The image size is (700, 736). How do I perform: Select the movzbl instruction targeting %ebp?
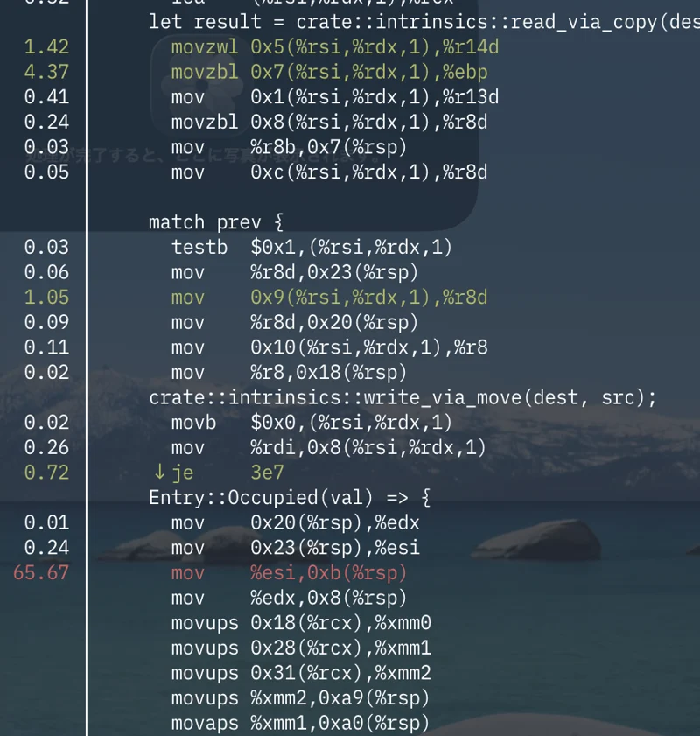(x=329, y=72)
